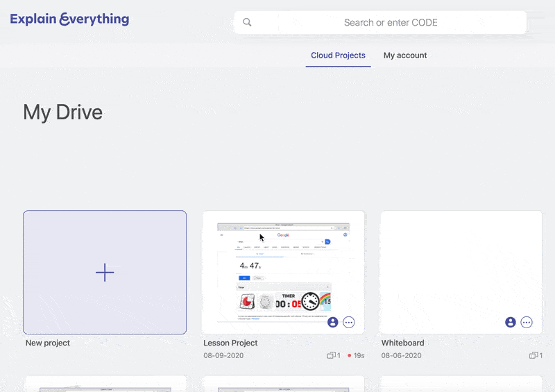
Task: Click the Explain Everything logo
Action: click(69, 19)
